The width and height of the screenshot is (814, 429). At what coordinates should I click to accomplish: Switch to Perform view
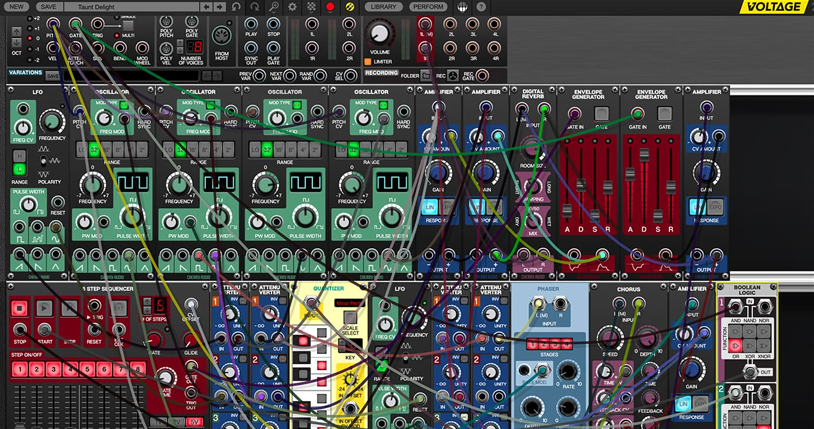pos(427,6)
